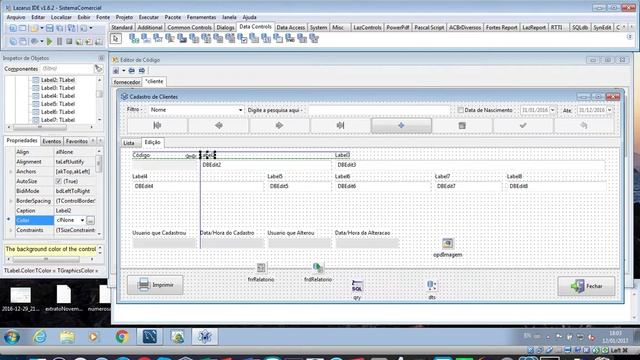This screenshot has height=360, width=640.
Task: Open the Executar menu
Action: pyautogui.click(x=149, y=17)
